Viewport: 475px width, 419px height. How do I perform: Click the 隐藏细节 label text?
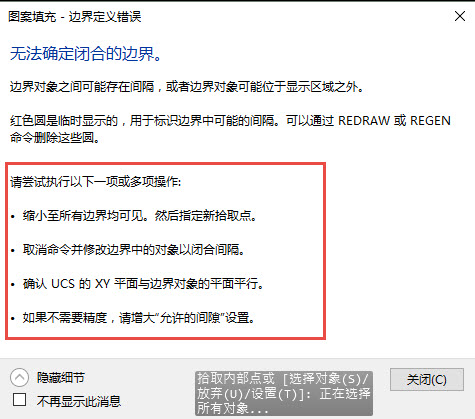61,378
